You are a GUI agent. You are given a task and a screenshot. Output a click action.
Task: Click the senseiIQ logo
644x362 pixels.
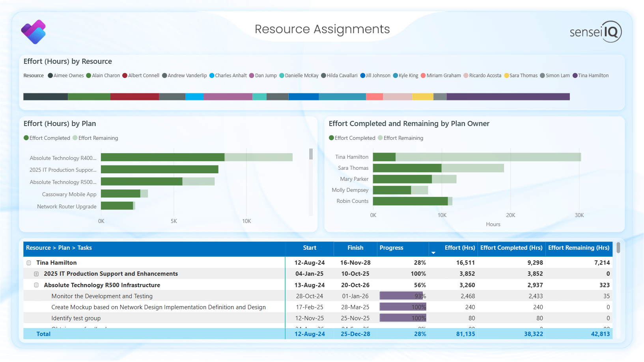595,32
